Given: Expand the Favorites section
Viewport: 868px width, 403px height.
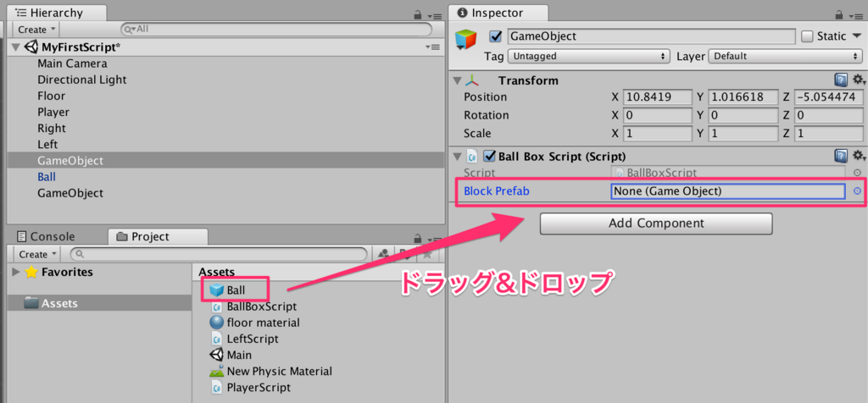Looking at the screenshot, I should (15, 272).
